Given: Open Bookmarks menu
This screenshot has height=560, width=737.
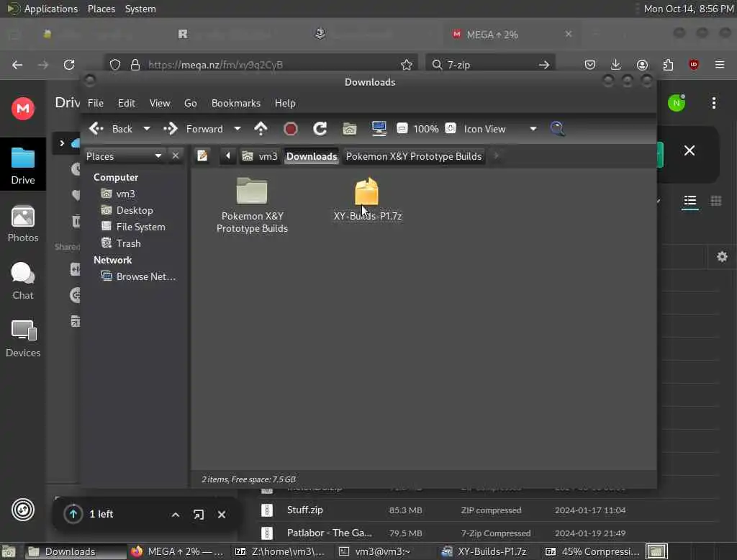Looking at the screenshot, I should coord(236,103).
